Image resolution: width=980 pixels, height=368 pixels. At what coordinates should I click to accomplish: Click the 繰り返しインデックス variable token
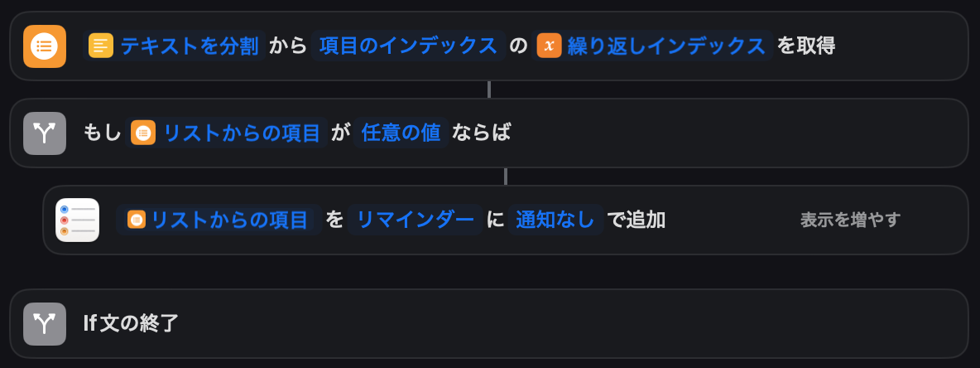click(666, 46)
